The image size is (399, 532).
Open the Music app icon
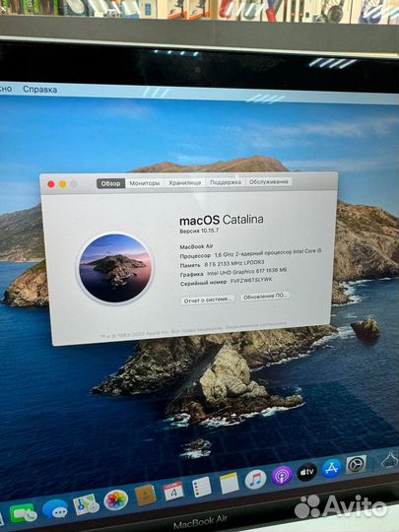click(255, 479)
